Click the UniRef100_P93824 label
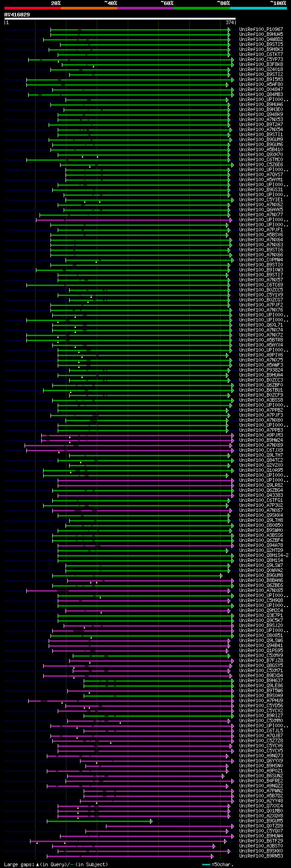Viewport: 291px width, 868px height. point(261,370)
